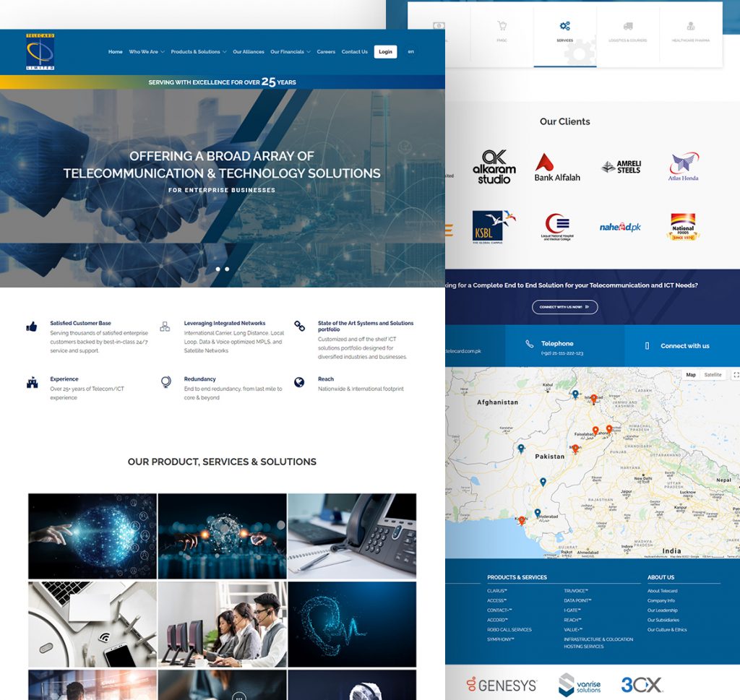Viewport: 740px width, 700px height.
Task: Click the Connect with us link
Action: [x=685, y=346]
